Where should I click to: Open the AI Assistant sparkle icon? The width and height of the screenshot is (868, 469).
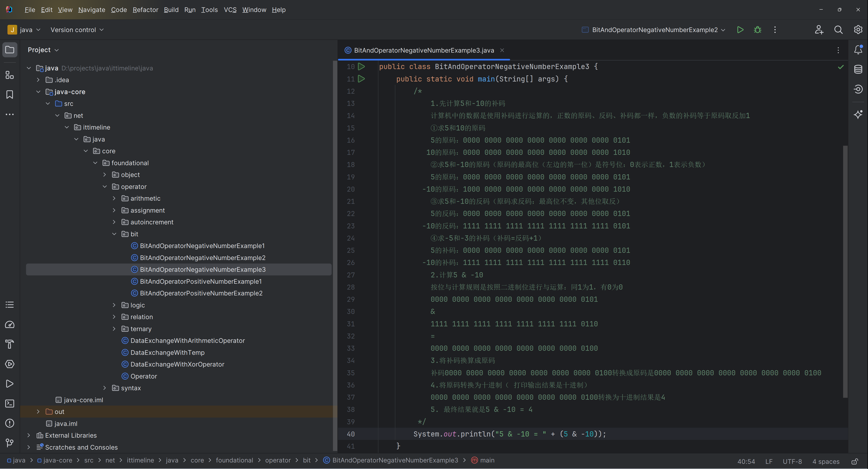858,114
